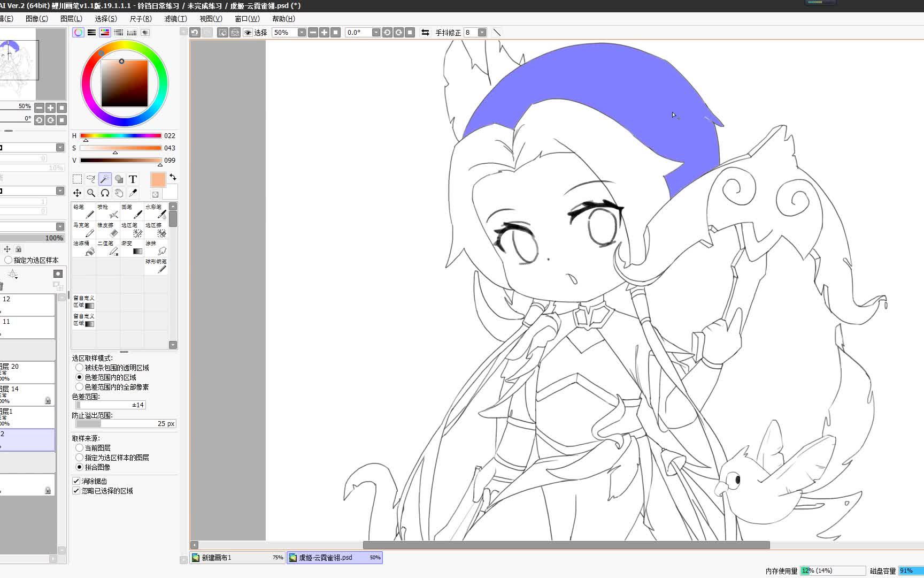The image size is (924, 578).
Task: Toggle the color wheel panel
Action: pyautogui.click(x=79, y=33)
